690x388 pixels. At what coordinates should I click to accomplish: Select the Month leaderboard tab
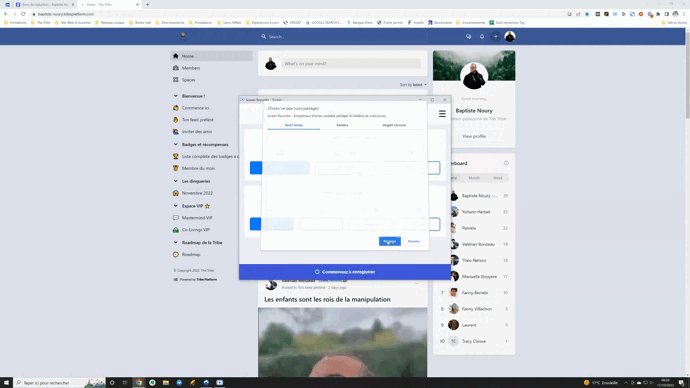pyautogui.click(x=474, y=178)
